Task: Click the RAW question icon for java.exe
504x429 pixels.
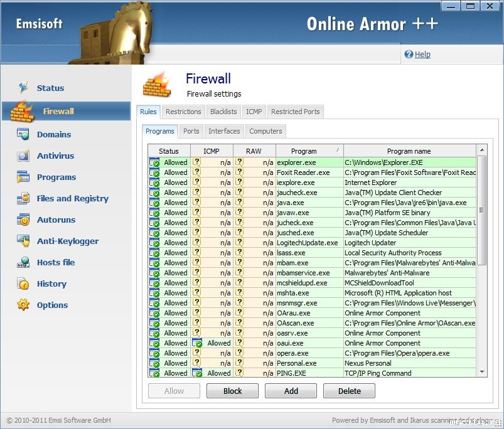Action: (239, 203)
